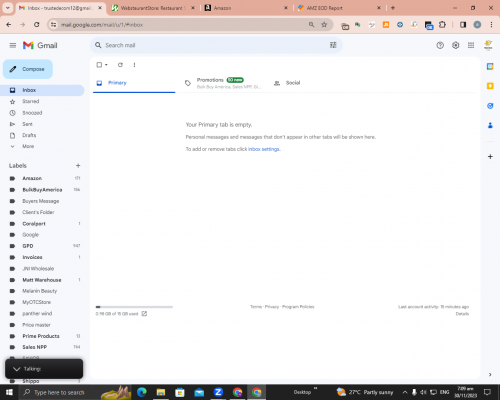Screen dimensions: 500x400
Task: Collapse the Talking popup chevron
Action: click(x=17, y=369)
